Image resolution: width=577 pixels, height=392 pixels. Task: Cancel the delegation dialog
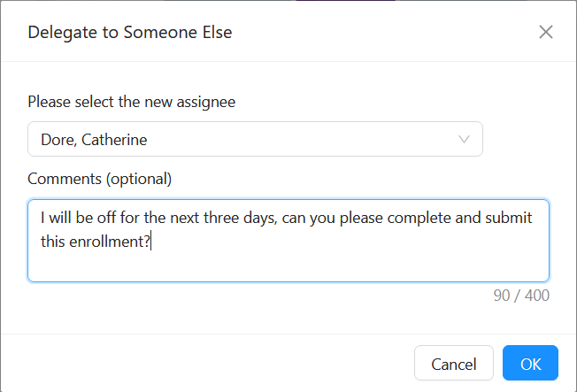pyautogui.click(x=454, y=364)
